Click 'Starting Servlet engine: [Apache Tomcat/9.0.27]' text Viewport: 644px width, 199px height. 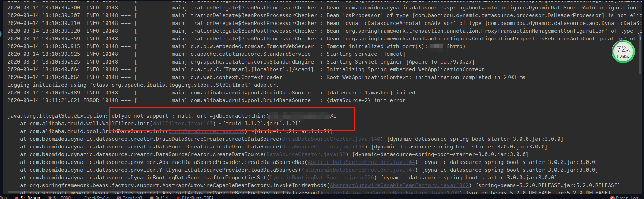400,62
